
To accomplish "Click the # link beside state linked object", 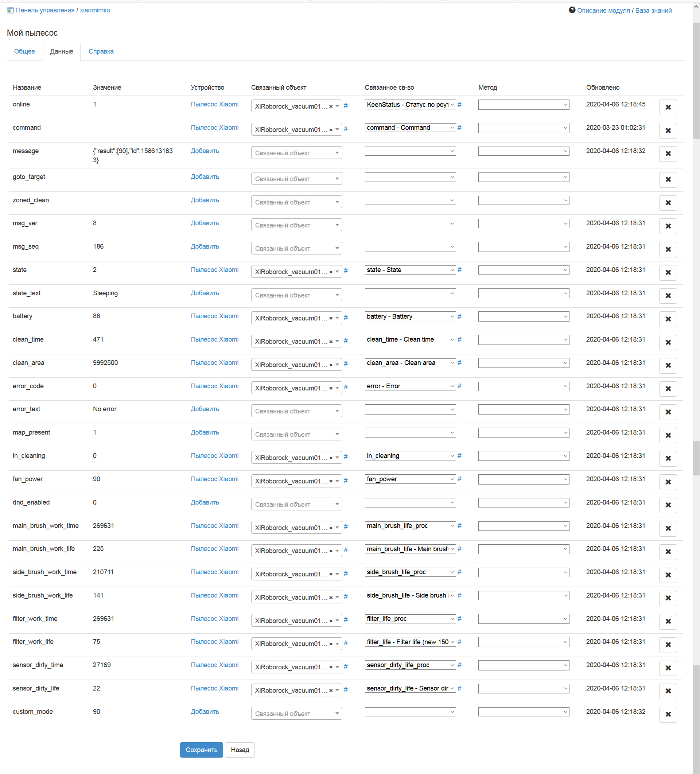I will (346, 271).
